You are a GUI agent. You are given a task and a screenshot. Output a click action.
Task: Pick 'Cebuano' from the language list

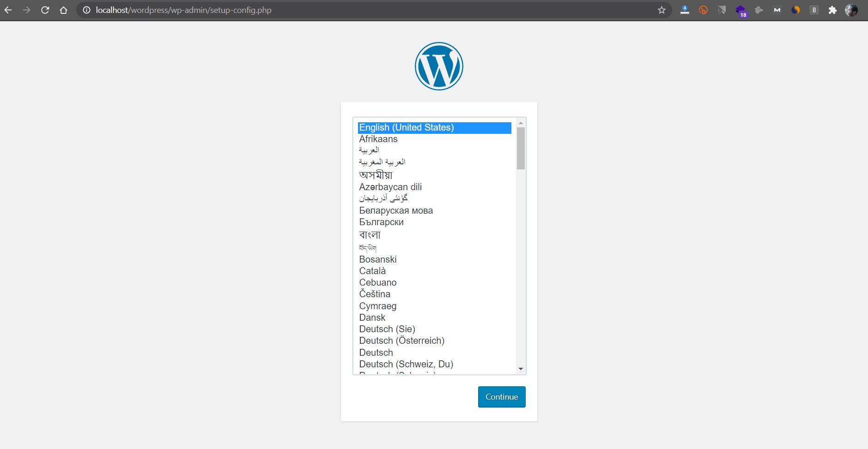tap(435, 283)
